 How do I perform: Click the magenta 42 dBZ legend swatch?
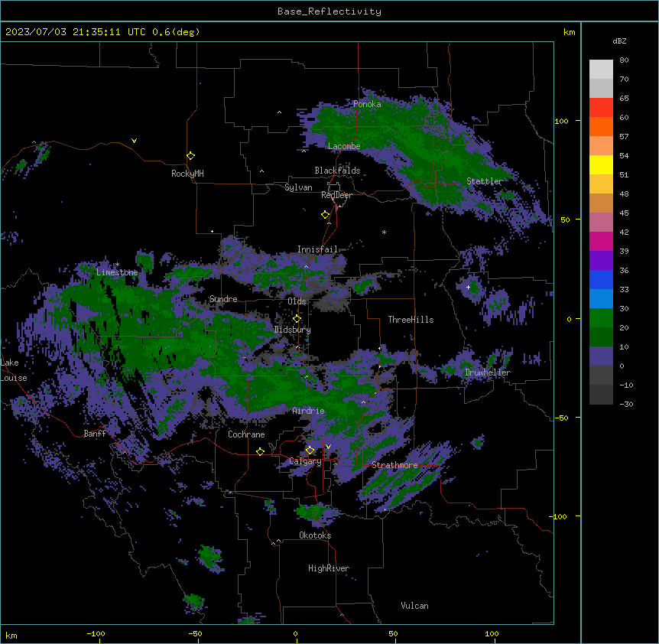click(x=601, y=241)
